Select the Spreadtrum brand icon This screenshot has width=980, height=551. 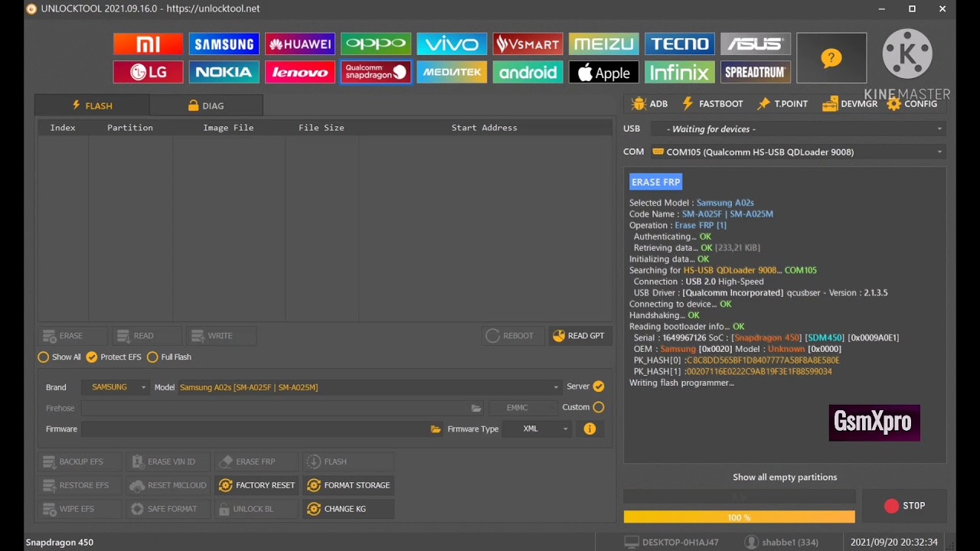[755, 72]
